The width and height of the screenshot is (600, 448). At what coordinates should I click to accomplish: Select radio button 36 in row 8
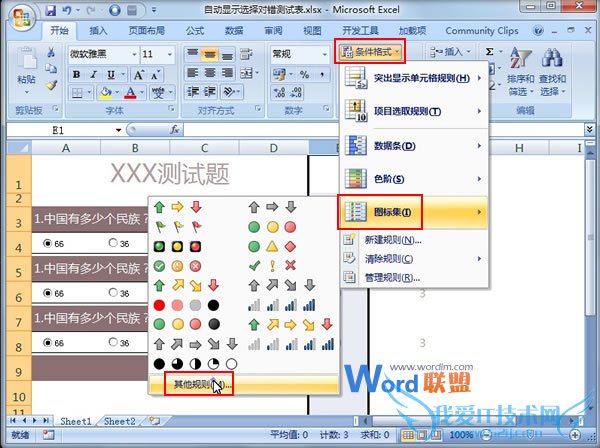click(113, 342)
